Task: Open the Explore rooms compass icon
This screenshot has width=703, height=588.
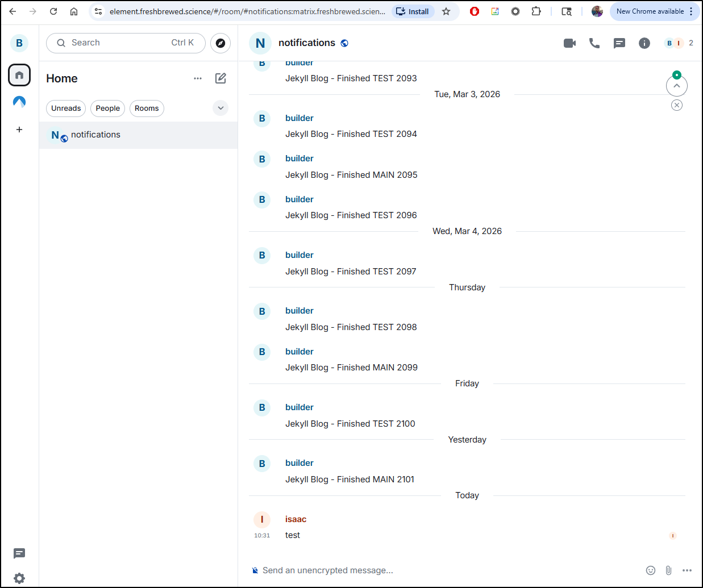Action: pyautogui.click(x=221, y=43)
